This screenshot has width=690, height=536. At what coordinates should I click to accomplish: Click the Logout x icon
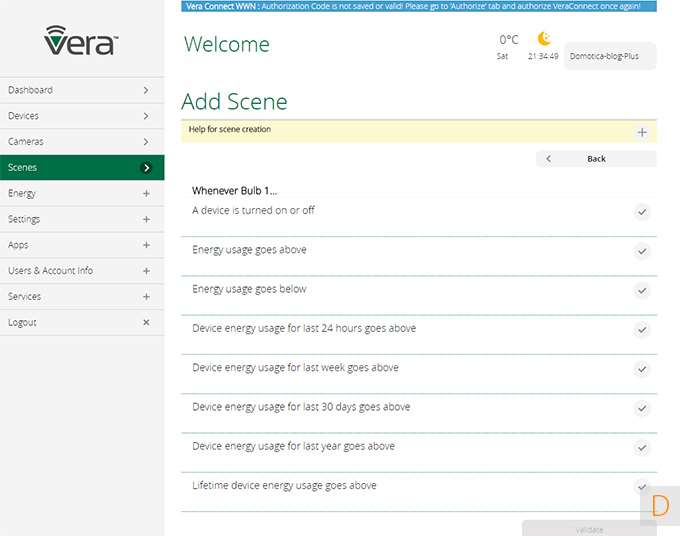146,323
